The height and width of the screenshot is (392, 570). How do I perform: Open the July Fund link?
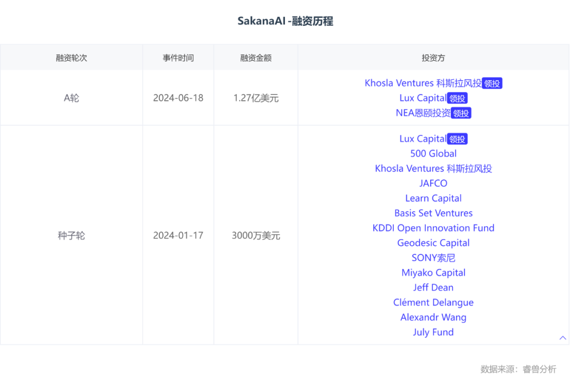tap(433, 332)
